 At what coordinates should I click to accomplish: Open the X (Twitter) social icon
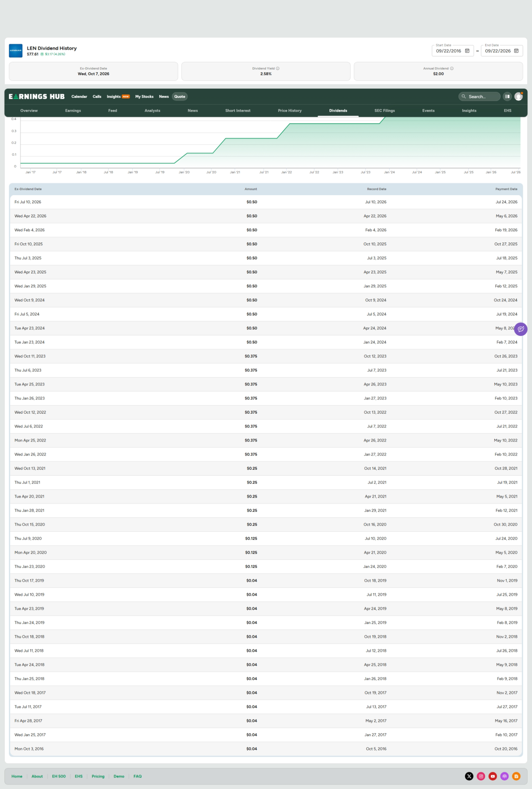[469, 776]
